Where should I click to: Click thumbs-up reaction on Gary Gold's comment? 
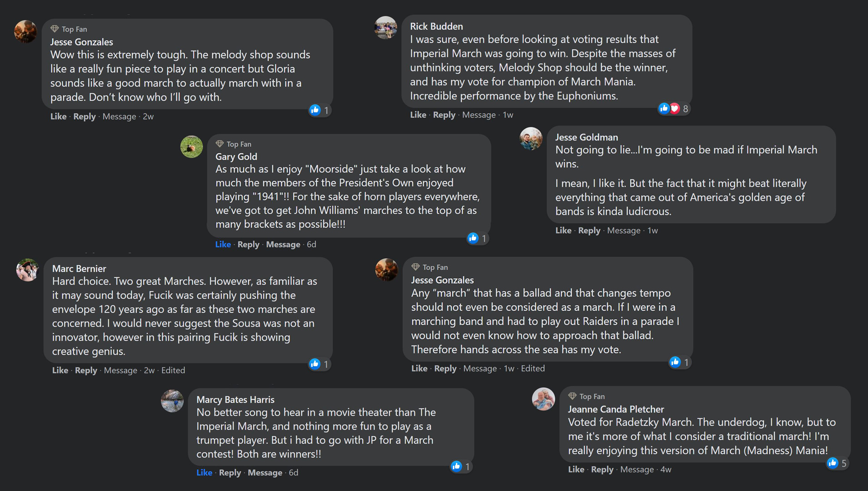(x=473, y=238)
